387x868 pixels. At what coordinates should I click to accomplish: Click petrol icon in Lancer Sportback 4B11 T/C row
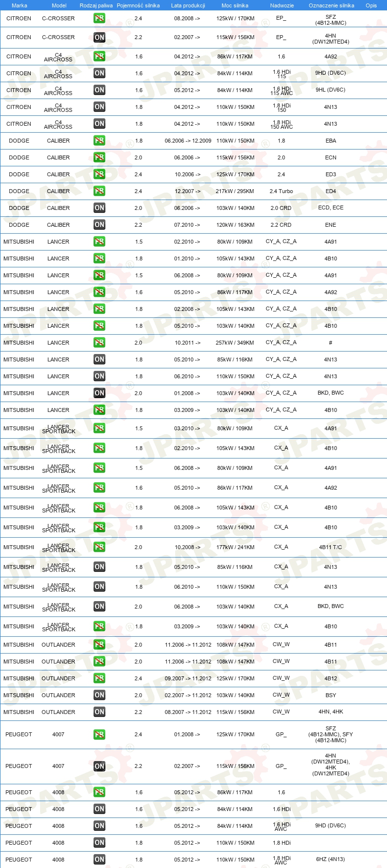[x=99, y=547]
